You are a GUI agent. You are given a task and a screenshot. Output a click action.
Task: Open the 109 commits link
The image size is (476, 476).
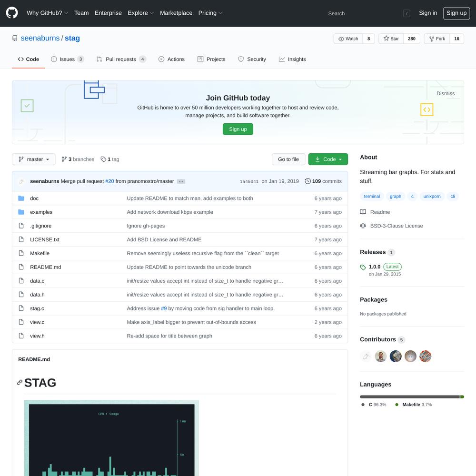coord(323,181)
